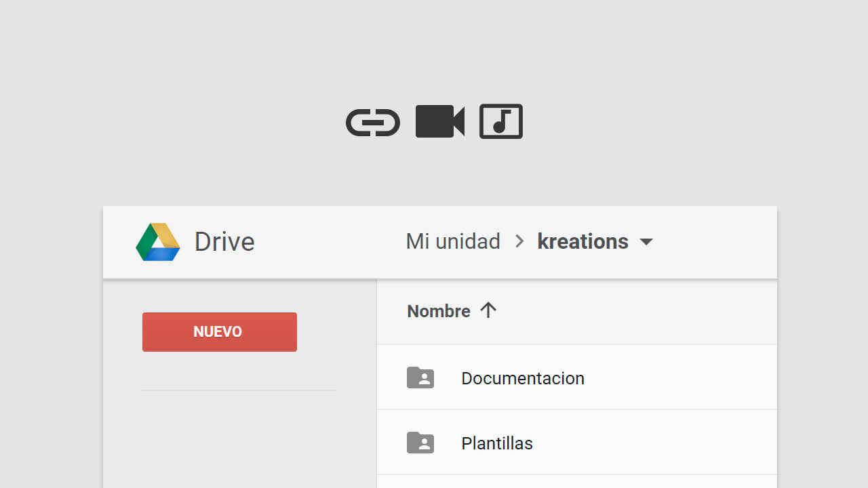Click the video camera icon
This screenshot has height=488, width=868.
click(440, 121)
